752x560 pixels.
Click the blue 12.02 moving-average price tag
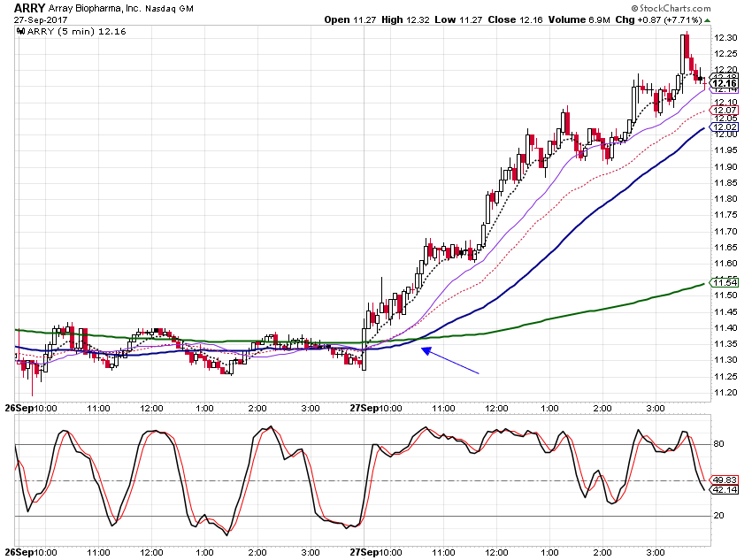point(725,127)
